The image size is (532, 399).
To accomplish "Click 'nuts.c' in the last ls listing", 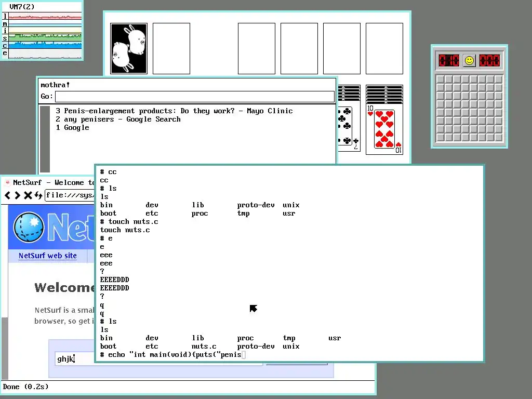I will [204, 346].
